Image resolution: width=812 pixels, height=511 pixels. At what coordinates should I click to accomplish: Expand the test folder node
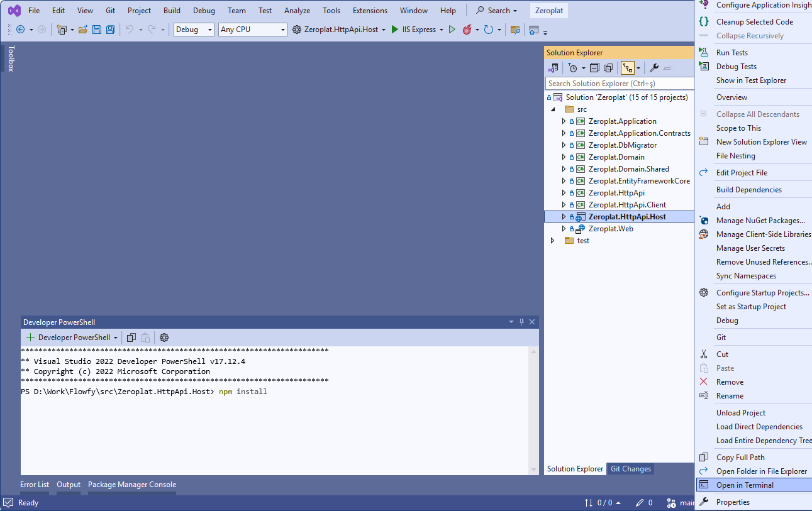click(553, 241)
